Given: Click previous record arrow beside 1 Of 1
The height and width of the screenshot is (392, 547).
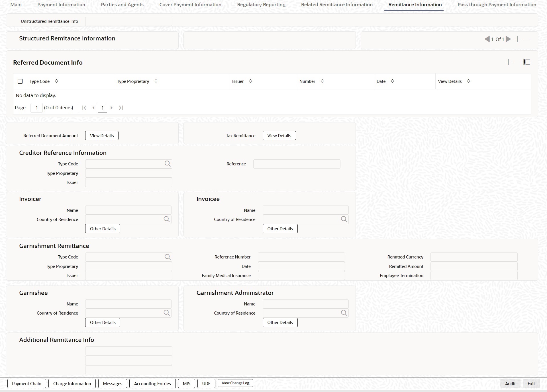Looking at the screenshot, I should point(487,39).
